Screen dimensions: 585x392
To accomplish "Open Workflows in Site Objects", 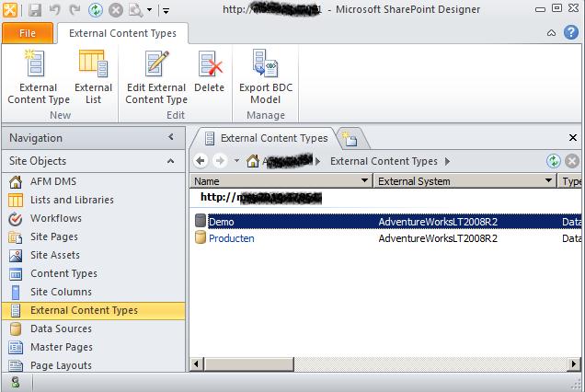I will [55, 218].
